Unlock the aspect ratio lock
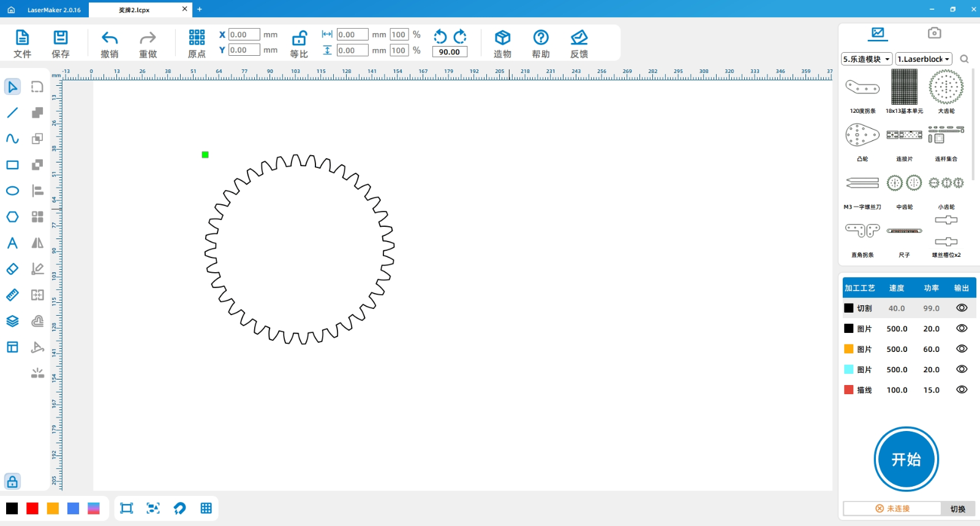The height and width of the screenshot is (526, 980). pyautogui.click(x=299, y=38)
